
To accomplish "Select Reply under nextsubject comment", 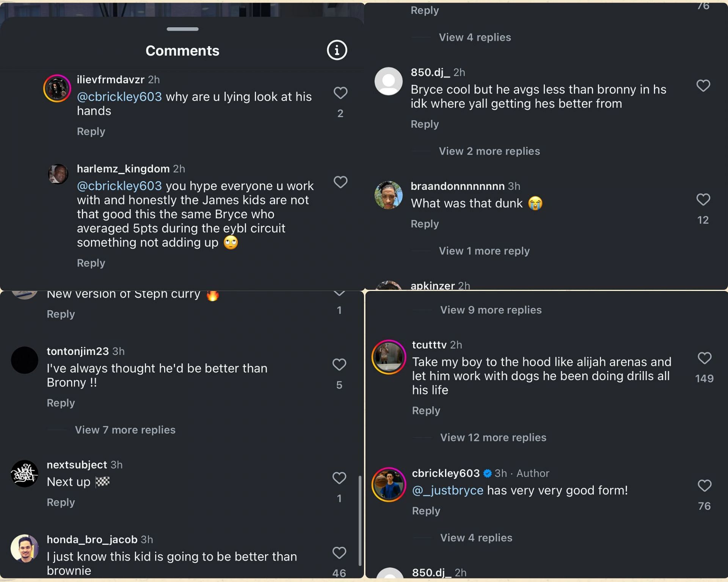I will 61,502.
